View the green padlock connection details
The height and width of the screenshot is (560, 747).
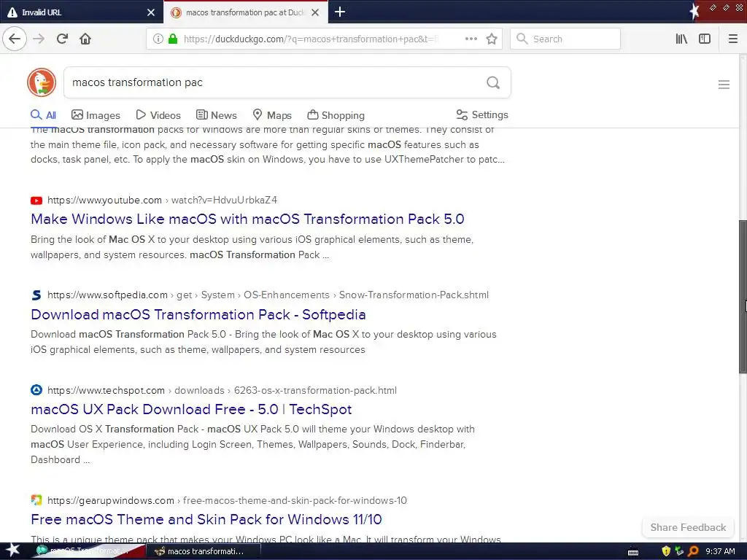click(x=173, y=39)
